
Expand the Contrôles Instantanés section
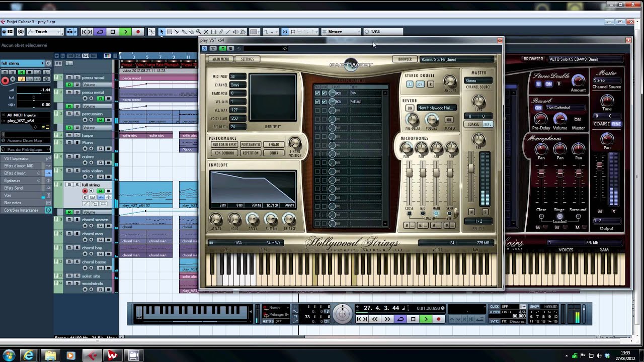point(25,210)
